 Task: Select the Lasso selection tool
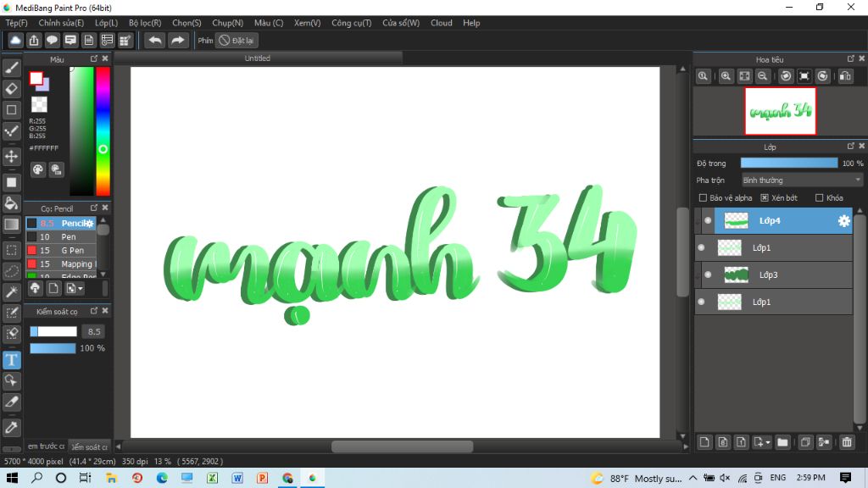[x=12, y=271]
